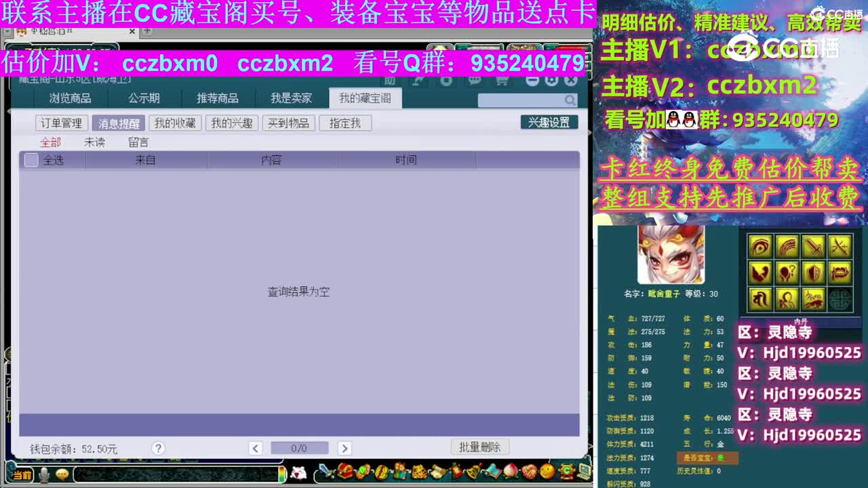Select the flexed arm skill icon
This screenshot has width=868, height=488.
pyautogui.click(x=761, y=272)
